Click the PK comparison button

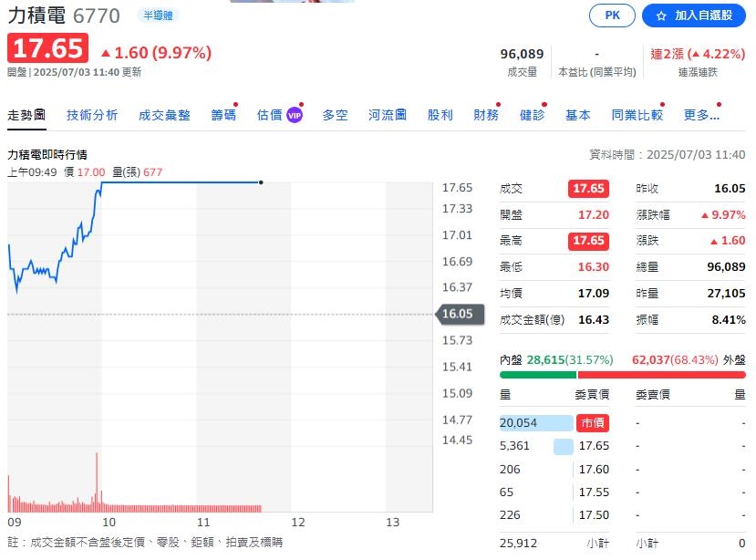click(611, 16)
